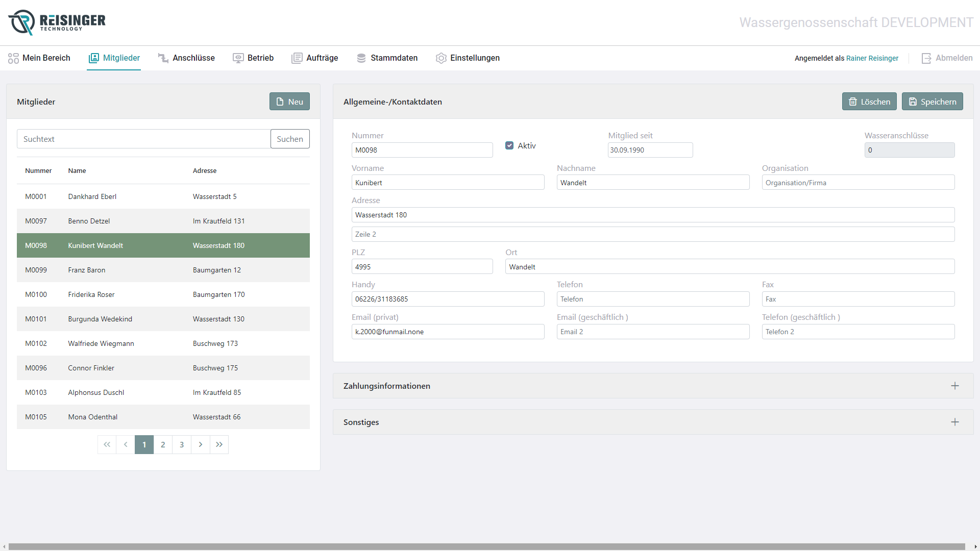This screenshot has width=980, height=551.
Task: Click the Vorname field Kunibert
Action: pyautogui.click(x=448, y=183)
